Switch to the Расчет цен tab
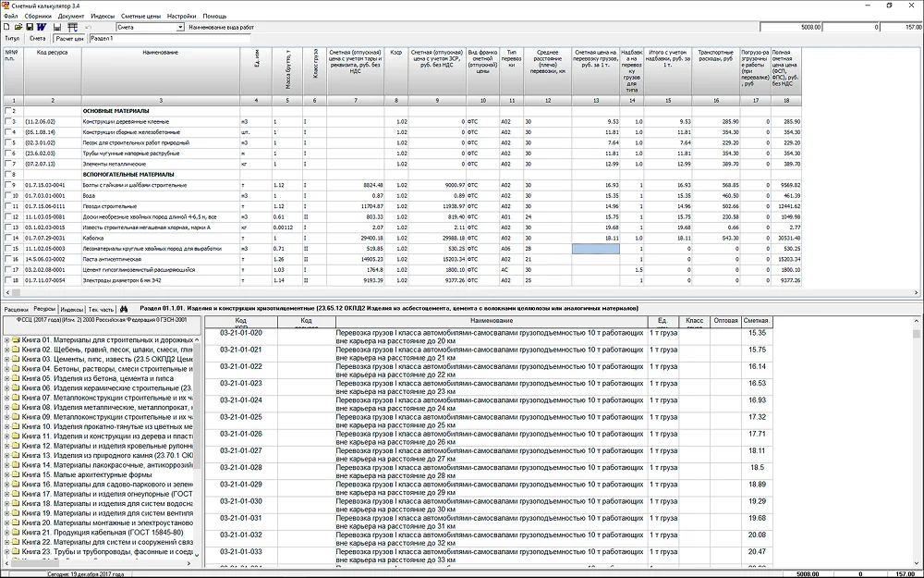Image resolution: width=924 pixels, height=578 pixels. tap(69, 39)
